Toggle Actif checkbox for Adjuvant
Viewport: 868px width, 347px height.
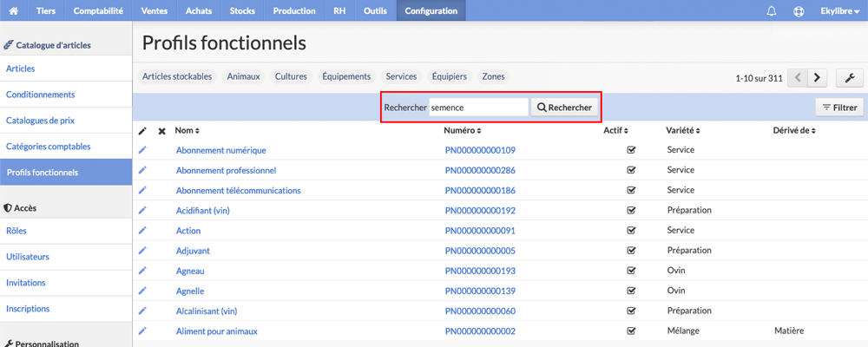click(630, 251)
